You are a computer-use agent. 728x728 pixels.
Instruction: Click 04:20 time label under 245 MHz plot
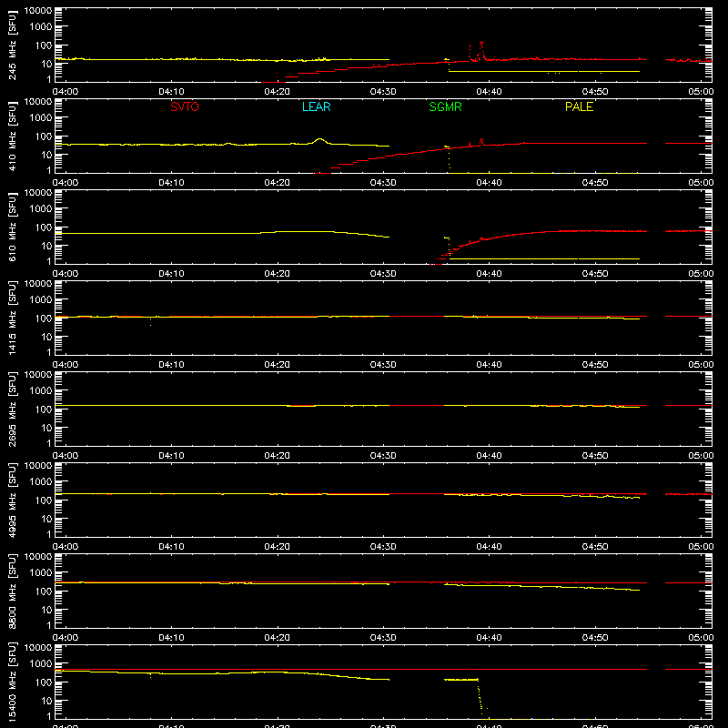click(277, 92)
